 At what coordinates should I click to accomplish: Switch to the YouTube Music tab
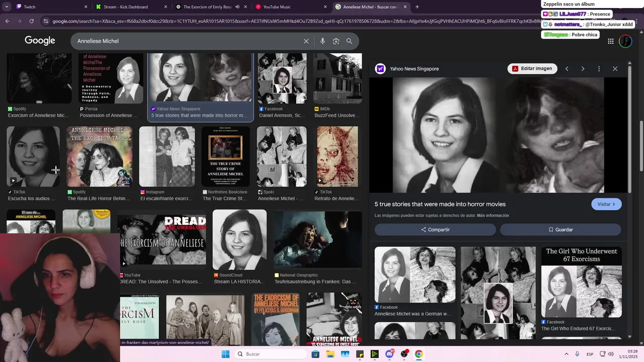[291, 7]
